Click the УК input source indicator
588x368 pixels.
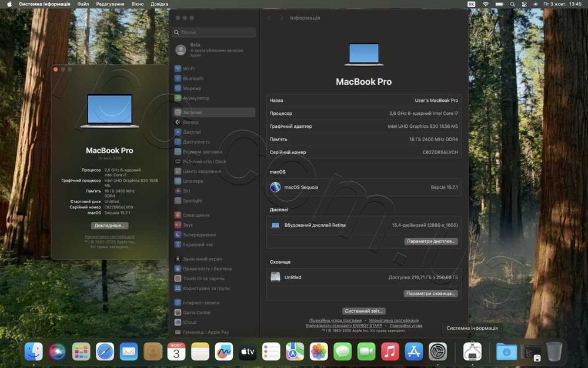click(472, 4)
